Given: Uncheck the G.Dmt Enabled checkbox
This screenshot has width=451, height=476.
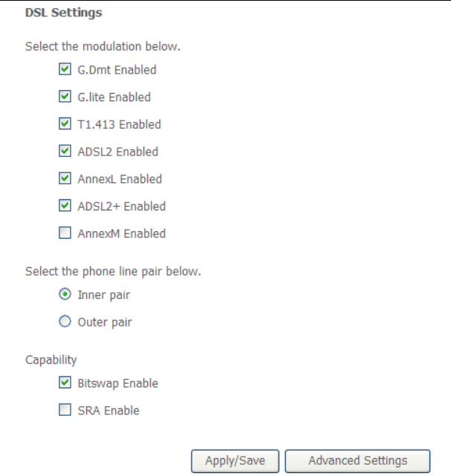Looking at the screenshot, I should (65, 70).
